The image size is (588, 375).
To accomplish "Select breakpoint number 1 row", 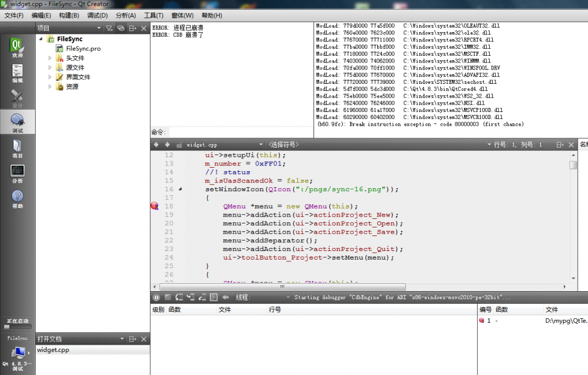I will coord(532,320).
